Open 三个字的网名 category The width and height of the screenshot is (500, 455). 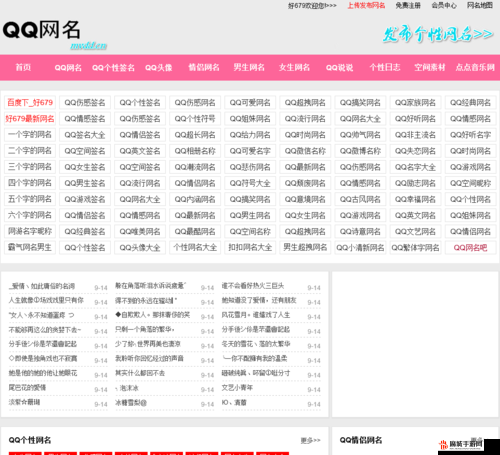[x=30, y=167]
